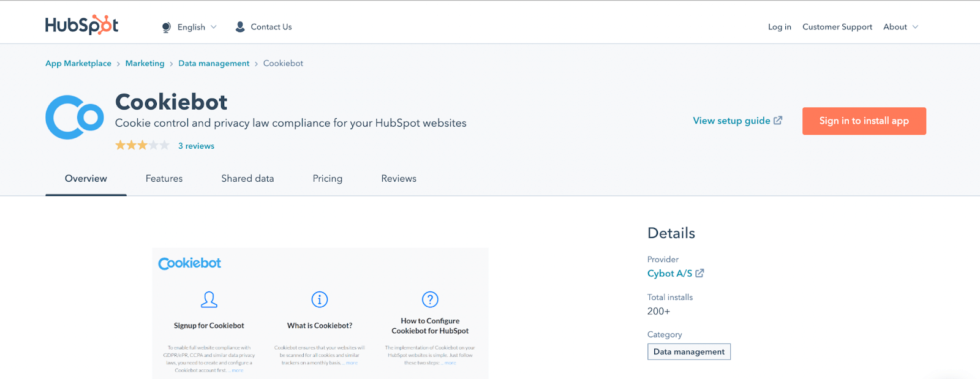Open the English language dropdown

click(x=197, y=27)
